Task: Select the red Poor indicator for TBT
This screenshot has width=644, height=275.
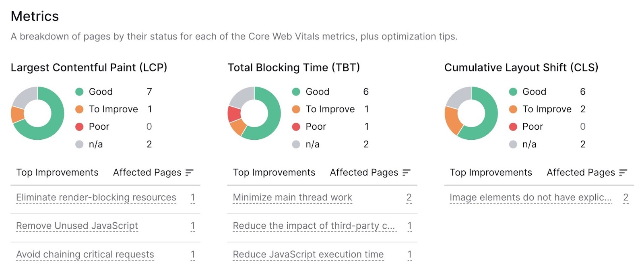Action: pos(296,126)
